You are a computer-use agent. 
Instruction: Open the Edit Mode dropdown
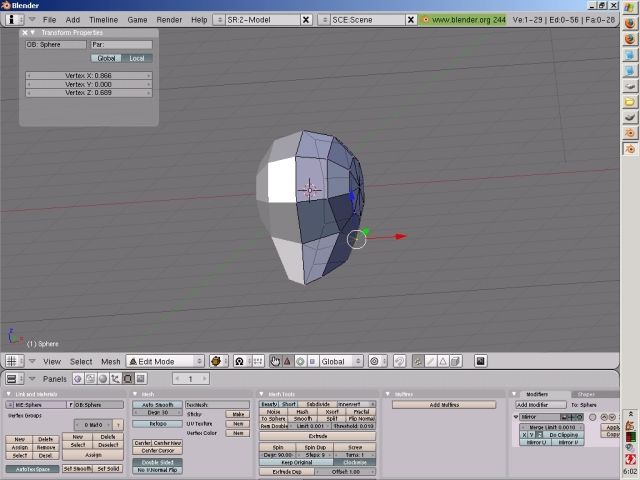click(x=165, y=361)
